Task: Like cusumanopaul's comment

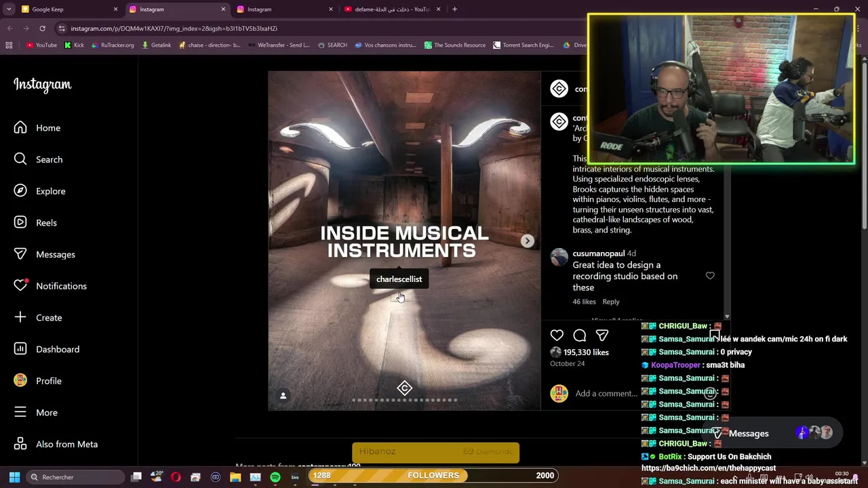Action: [710, 276]
